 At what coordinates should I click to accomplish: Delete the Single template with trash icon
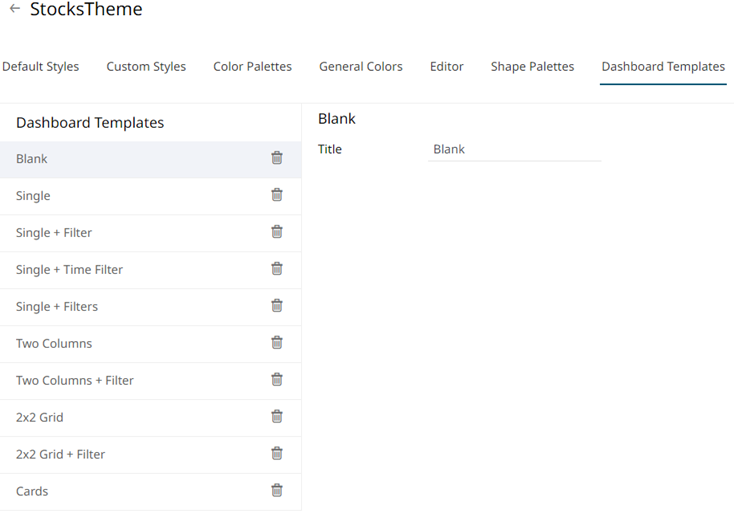click(277, 195)
